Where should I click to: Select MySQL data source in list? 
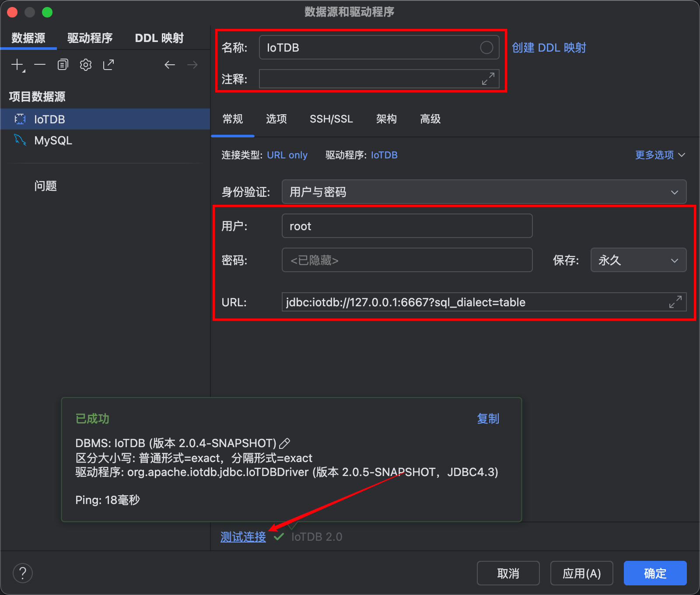(105, 140)
